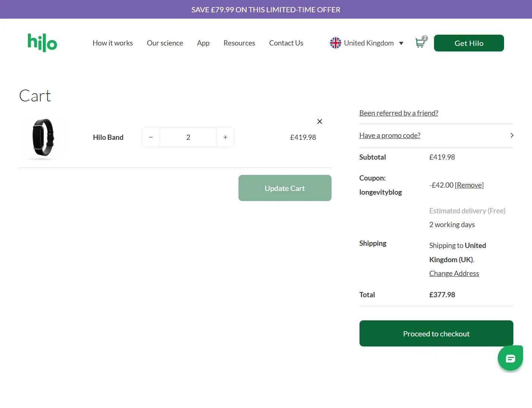Click the Cart page heading
532x408 pixels.
coord(35,96)
